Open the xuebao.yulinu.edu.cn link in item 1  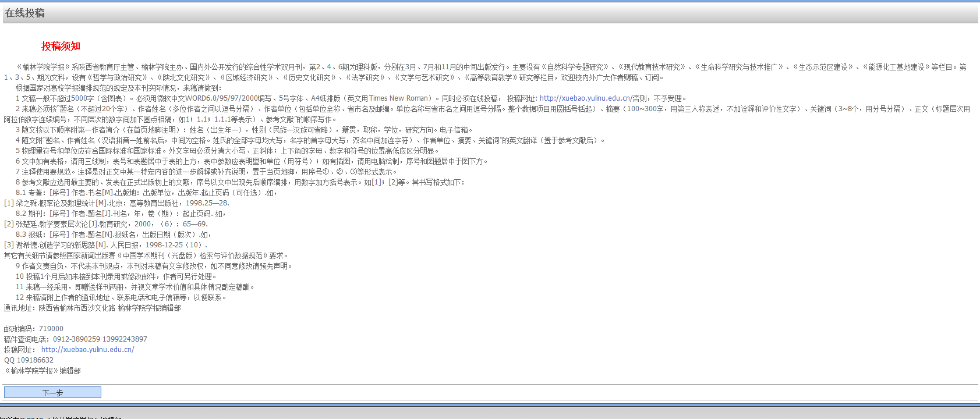coord(585,98)
